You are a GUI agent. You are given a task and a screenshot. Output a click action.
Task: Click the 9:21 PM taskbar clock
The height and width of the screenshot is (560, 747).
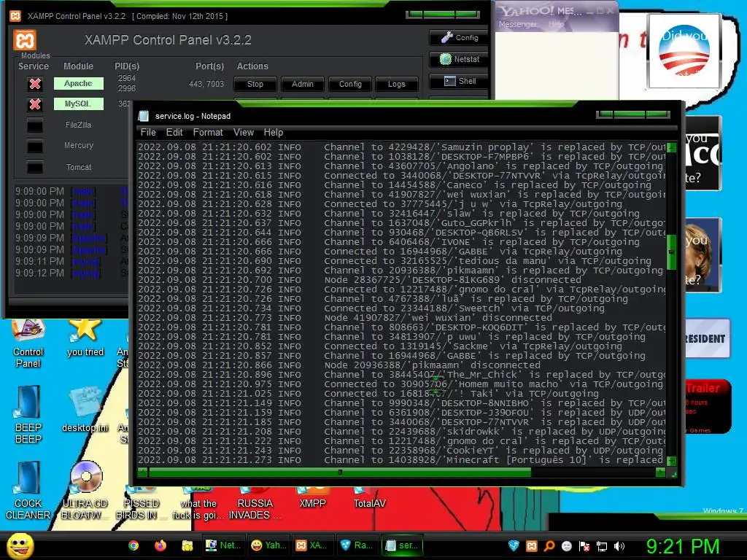682,546
